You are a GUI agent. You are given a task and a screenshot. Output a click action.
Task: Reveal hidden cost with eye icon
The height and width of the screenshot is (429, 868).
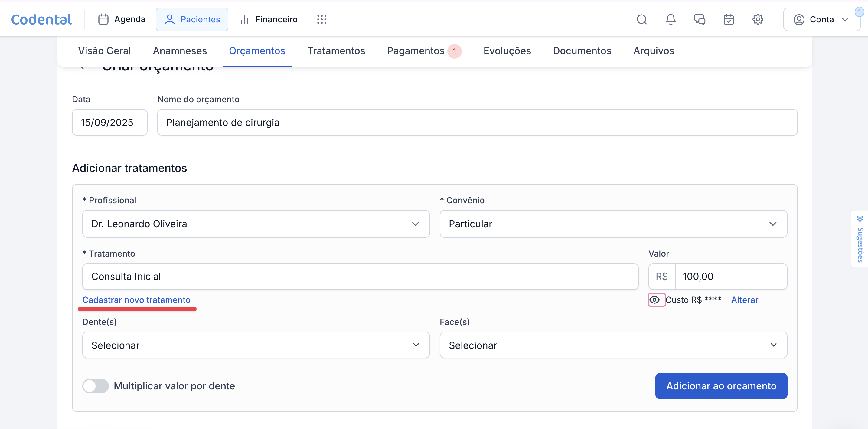point(654,300)
